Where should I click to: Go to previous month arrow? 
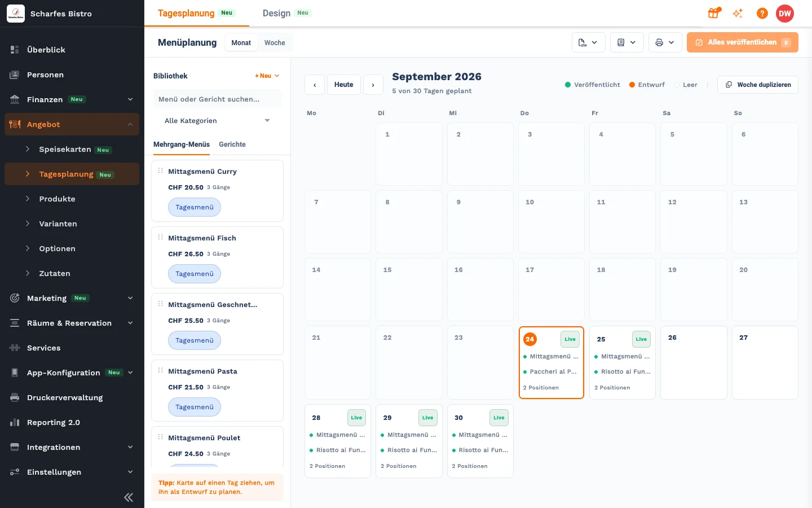coord(315,85)
